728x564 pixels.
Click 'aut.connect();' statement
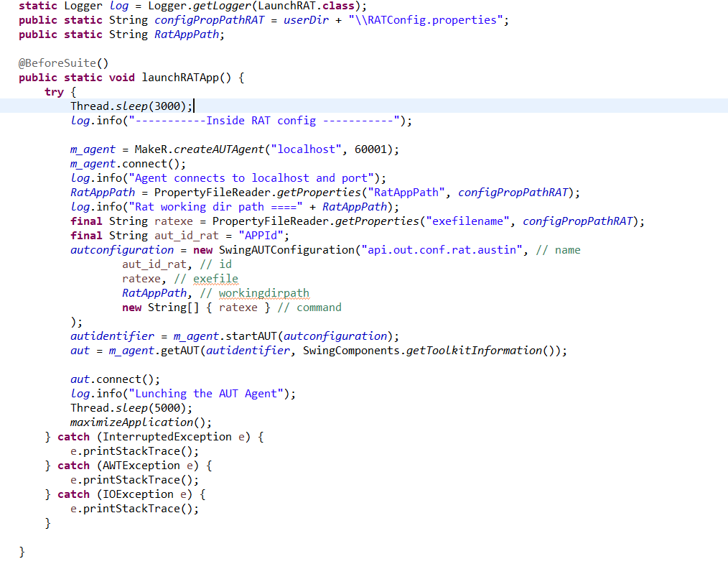(115, 379)
